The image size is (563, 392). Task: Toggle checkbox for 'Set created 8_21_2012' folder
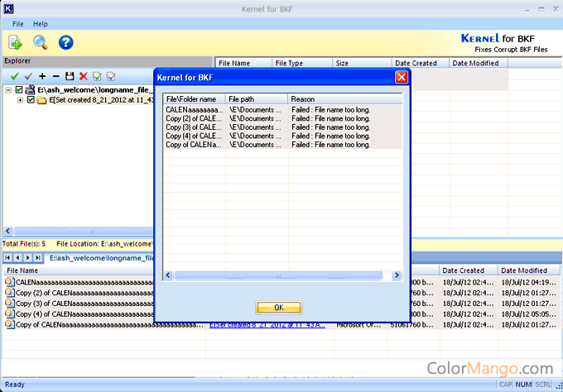(31, 100)
